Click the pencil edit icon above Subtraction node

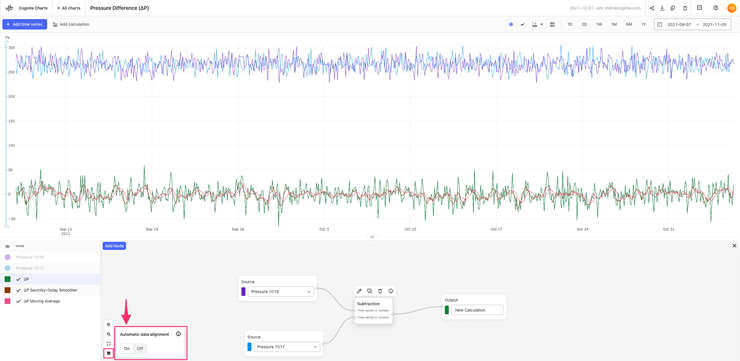359,291
